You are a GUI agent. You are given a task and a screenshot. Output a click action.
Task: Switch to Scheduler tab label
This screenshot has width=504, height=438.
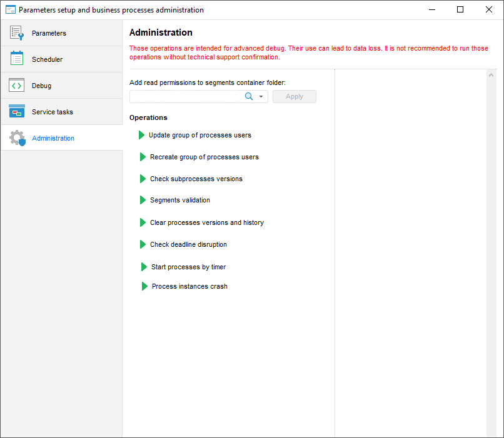pos(48,59)
